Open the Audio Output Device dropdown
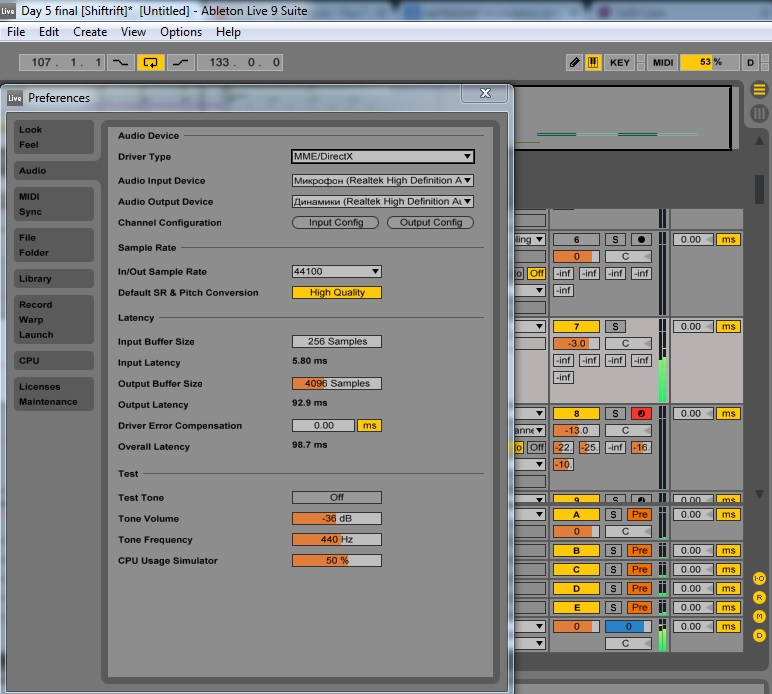This screenshot has height=694, width=772. pyautogui.click(x=382, y=201)
